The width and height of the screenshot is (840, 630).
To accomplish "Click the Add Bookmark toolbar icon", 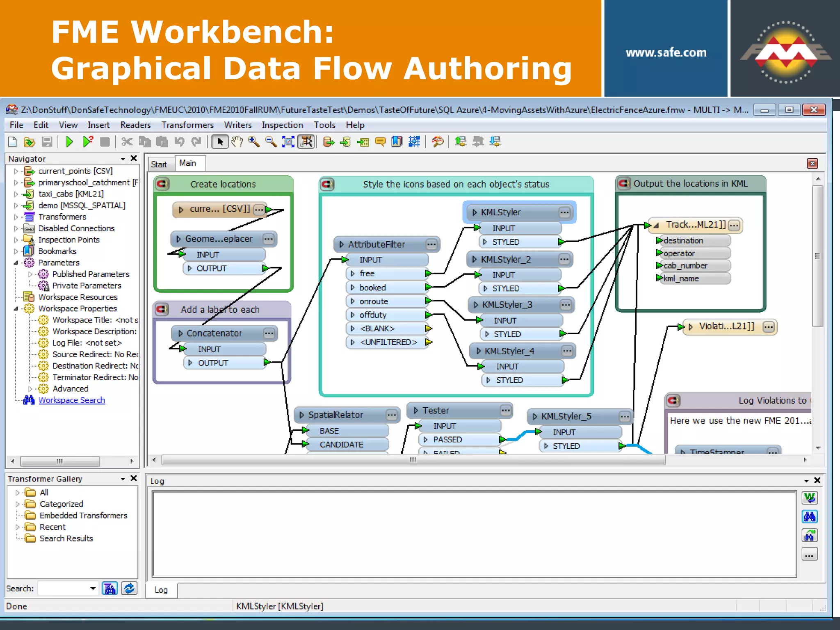I will pos(397,142).
